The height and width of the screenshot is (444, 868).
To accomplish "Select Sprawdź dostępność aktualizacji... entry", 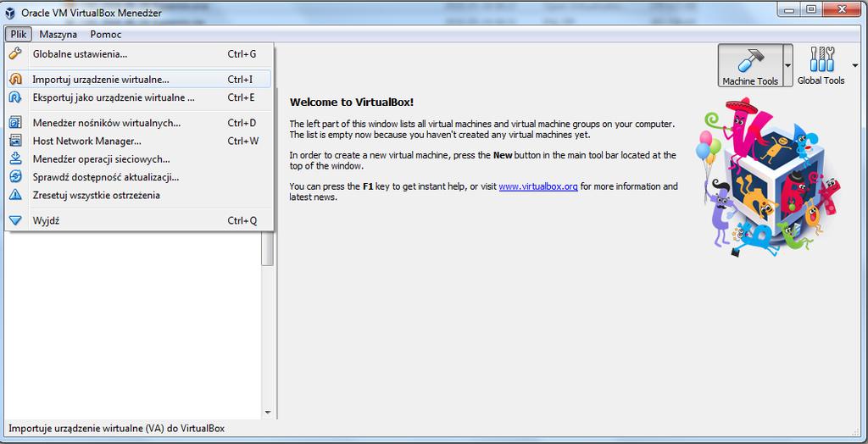I will (x=139, y=177).
